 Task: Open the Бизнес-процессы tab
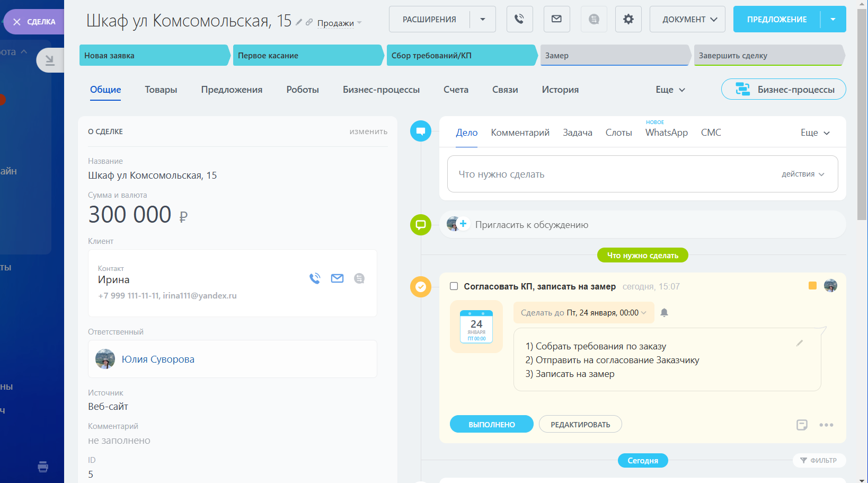[x=381, y=90]
